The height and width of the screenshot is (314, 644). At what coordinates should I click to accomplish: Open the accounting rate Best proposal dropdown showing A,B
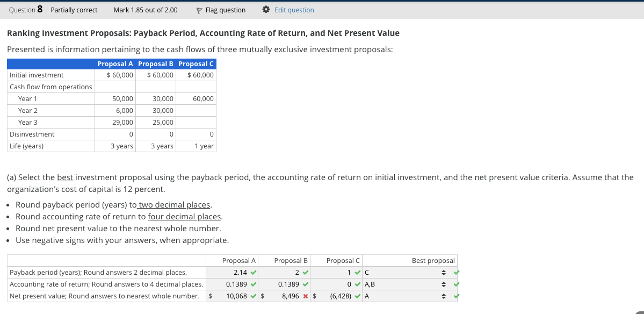(x=409, y=284)
